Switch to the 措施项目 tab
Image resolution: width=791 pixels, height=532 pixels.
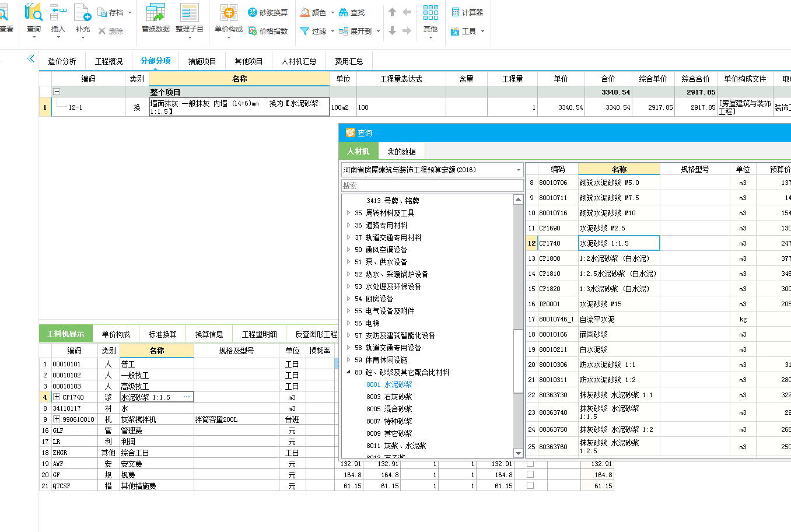click(202, 61)
